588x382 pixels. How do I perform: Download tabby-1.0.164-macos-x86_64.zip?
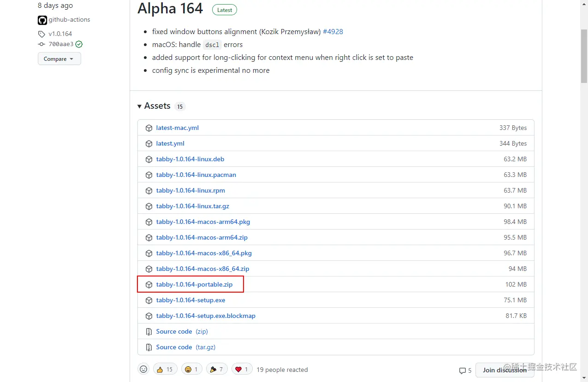coord(203,269)
